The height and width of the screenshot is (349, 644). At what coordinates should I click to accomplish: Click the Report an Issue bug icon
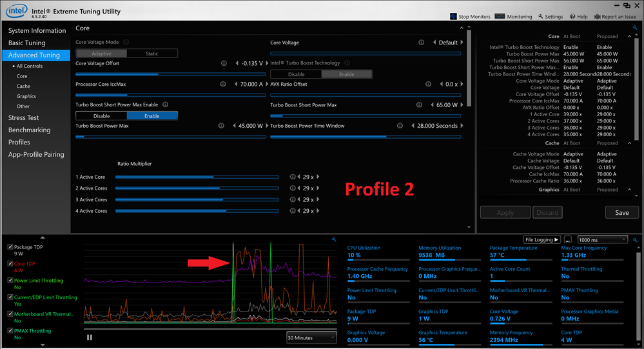597,16
